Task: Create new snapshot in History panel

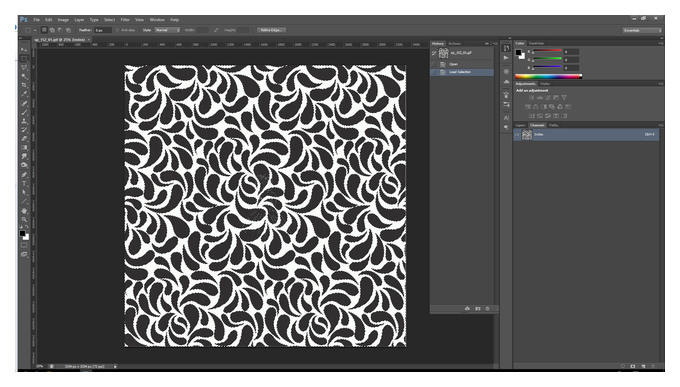Action: pos(477,308)
